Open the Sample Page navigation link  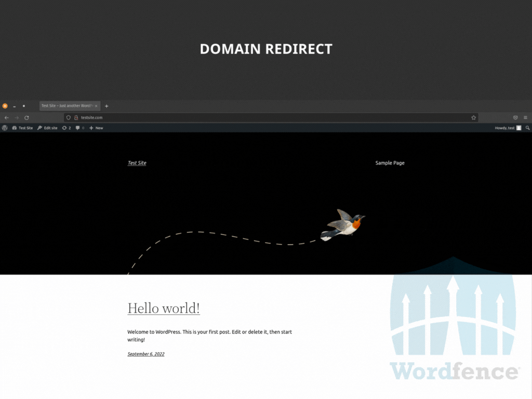(x=390, y=163)
